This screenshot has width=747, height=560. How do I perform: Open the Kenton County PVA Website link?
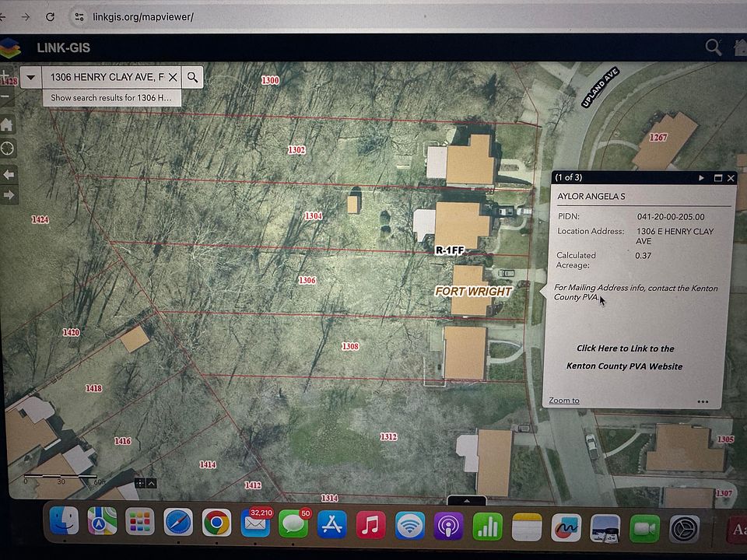click(625, 357)
